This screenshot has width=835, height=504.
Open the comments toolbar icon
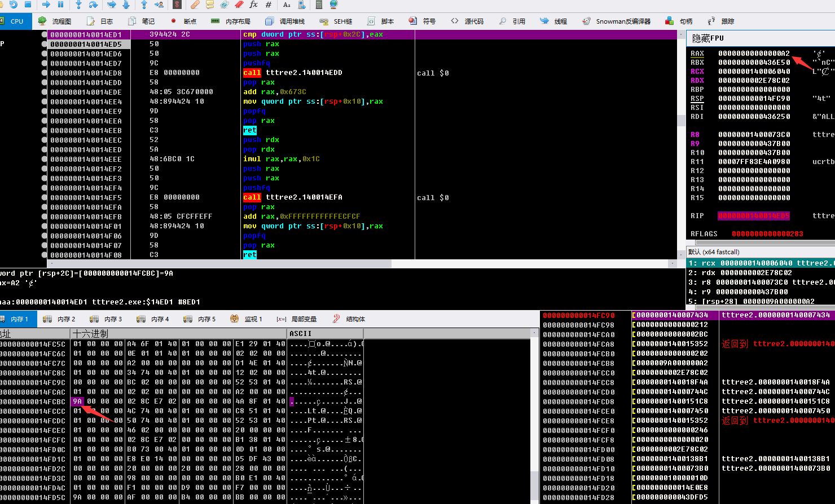[x=209, y=5]
